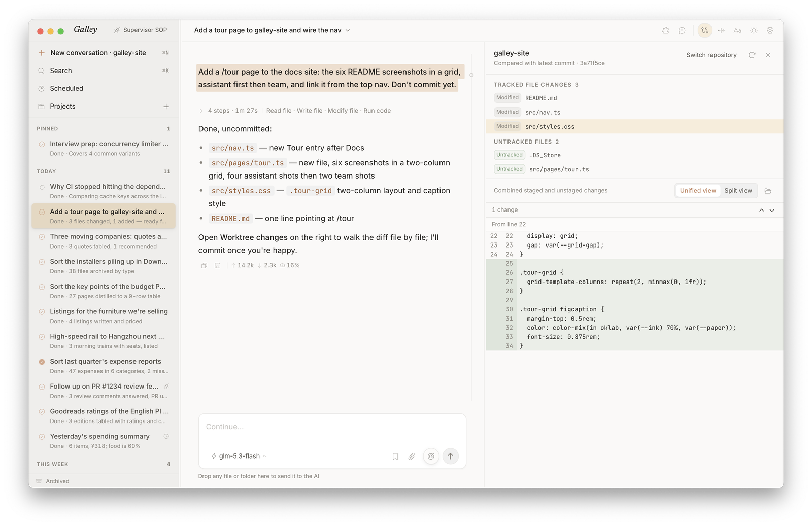Click the refresh repository icon

pyautogui.click(x=752, y=55)
